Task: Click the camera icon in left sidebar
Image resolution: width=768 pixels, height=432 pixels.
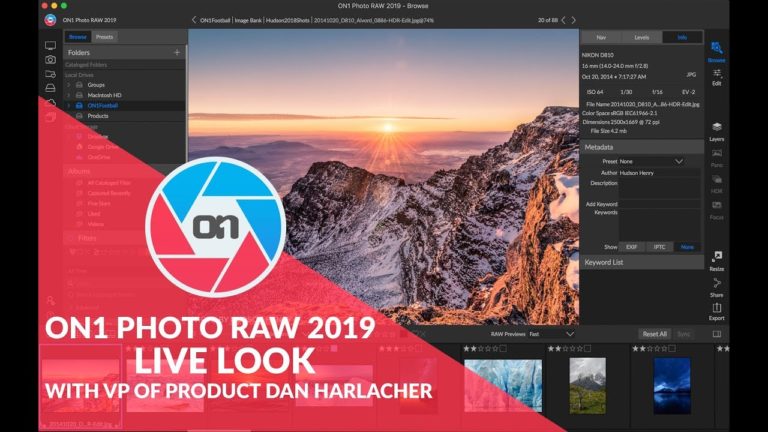Action: (x=50, y=60)
